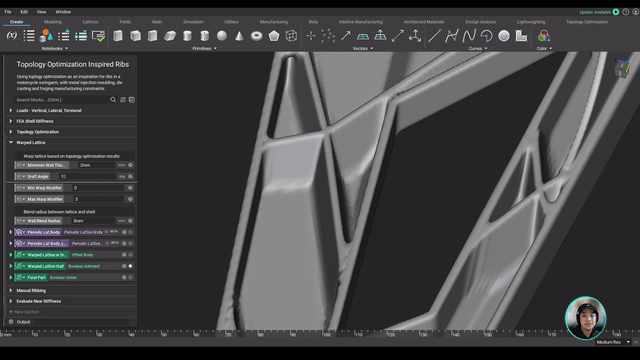Insert a torus primitive
The image size is (640, 360).
256,36
